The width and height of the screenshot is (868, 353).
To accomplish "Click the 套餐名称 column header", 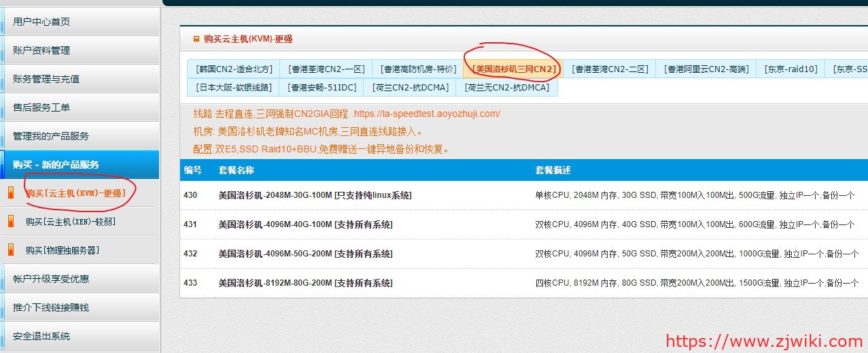I will [236, 170].
